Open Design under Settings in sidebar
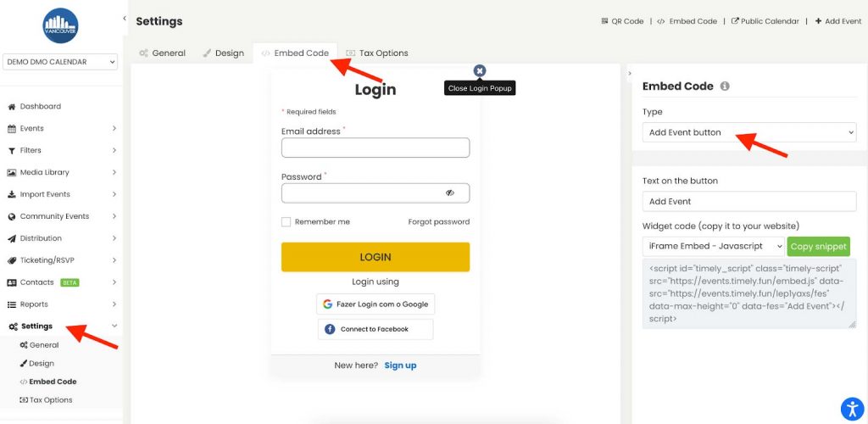The image size is (868, 424). point(37,364)
